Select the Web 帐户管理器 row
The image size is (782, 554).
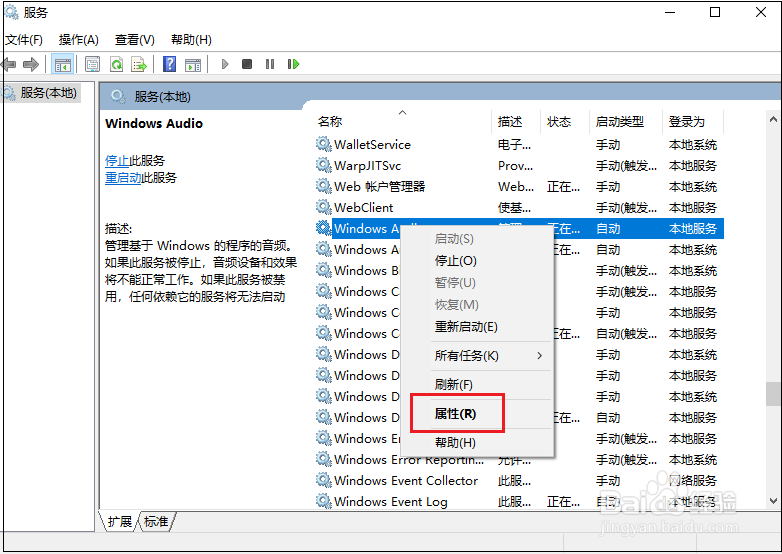(519, 186)
